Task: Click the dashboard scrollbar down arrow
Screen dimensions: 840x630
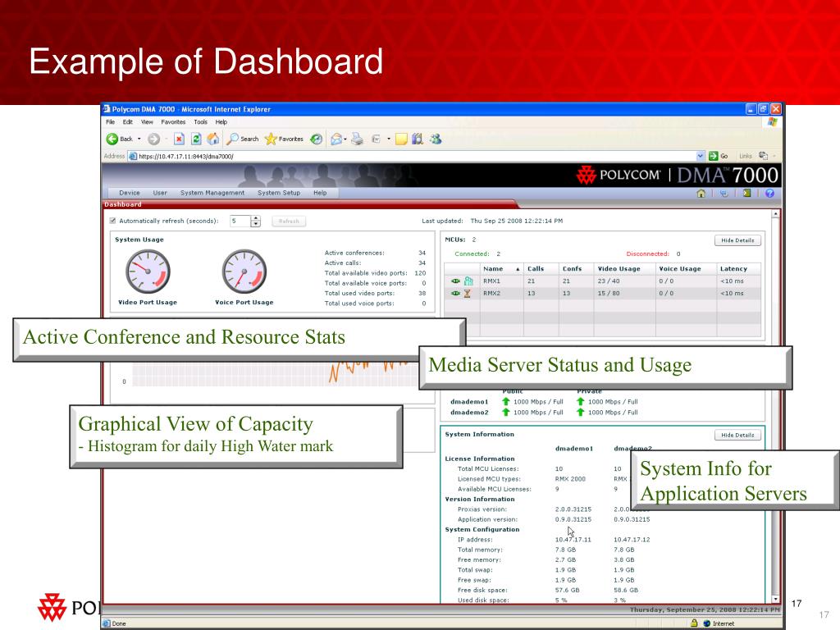Action: tap(775, 599)
